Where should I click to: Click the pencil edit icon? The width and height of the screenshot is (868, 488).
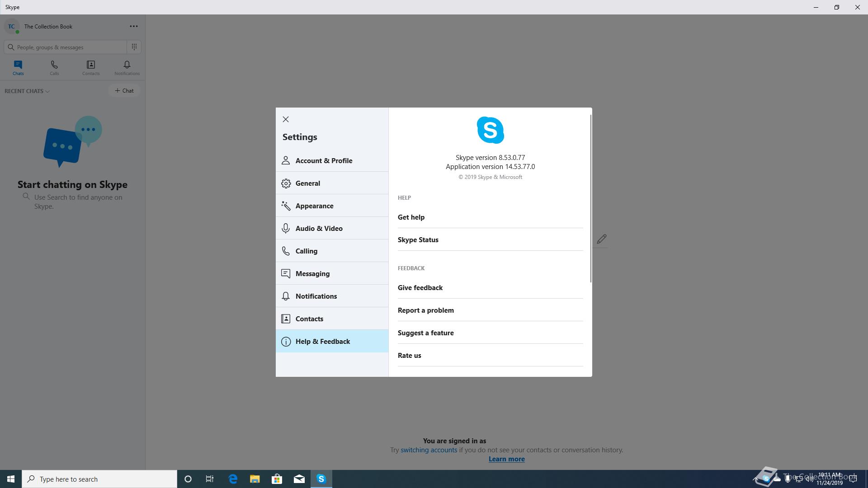(601, 239)
